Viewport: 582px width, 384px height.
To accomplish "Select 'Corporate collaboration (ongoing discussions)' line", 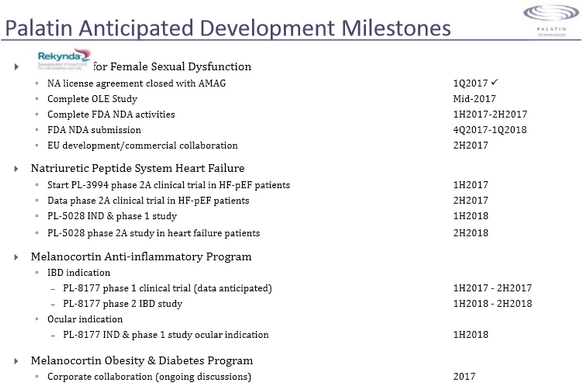I will (149, 377).
